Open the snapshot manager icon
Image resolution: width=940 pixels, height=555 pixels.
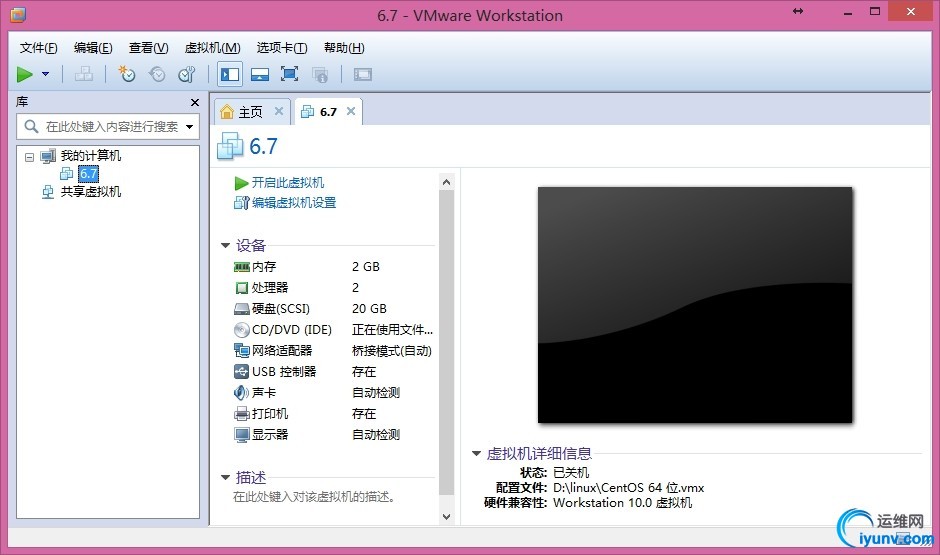click(x=187, y=74)
